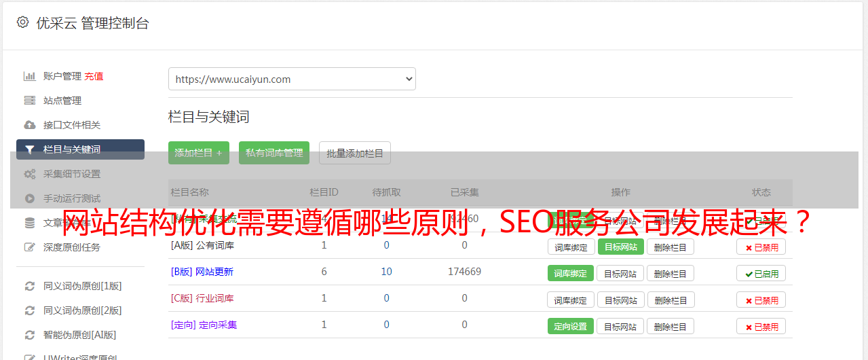Toggle 已启用 status for 网站更新
This screenshot has height=360, width=868.
[x=761, y=273]
